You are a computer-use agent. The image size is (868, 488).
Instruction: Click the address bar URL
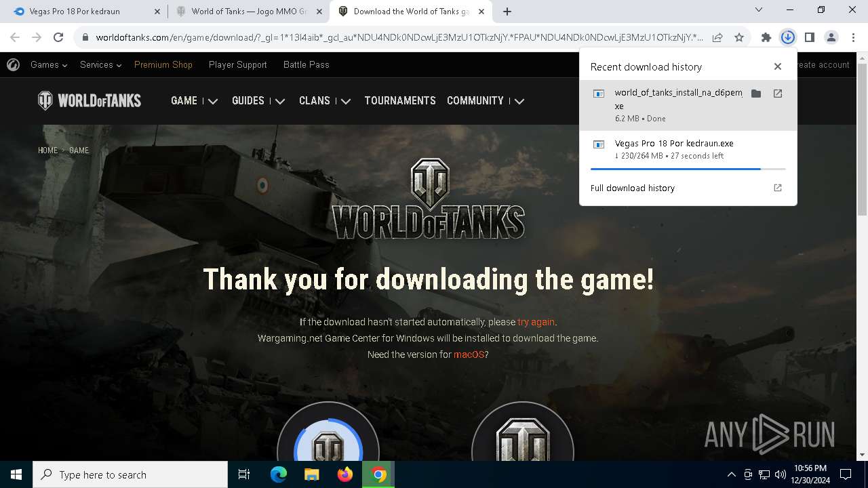399,37
